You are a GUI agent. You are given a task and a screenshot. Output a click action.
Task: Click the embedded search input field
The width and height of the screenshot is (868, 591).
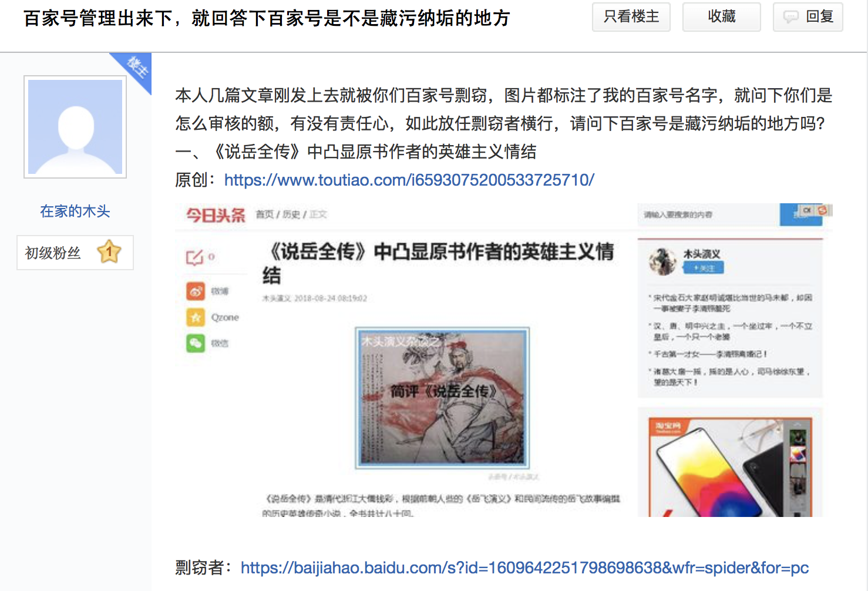[x=709, y=215]
